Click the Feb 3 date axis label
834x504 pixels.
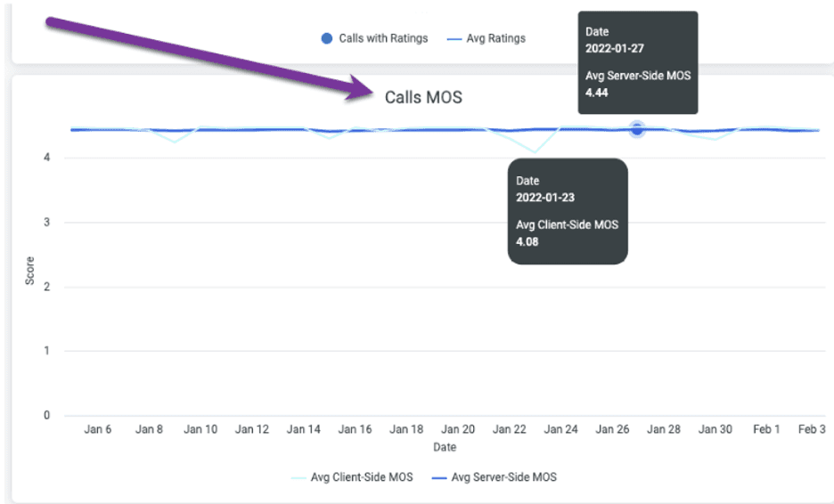pyautogui.click(x=812, y=429)
